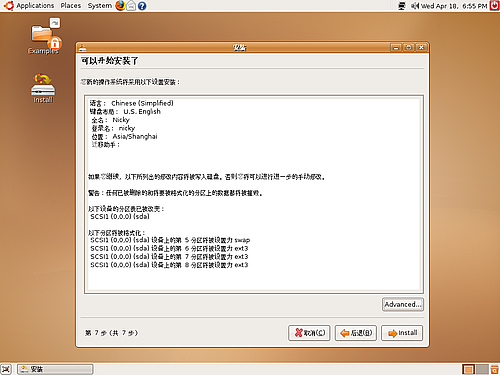This screenshot has width=500, height=375.
Task: Click the step 7 of 7 label
Action: tap(111, 333)
